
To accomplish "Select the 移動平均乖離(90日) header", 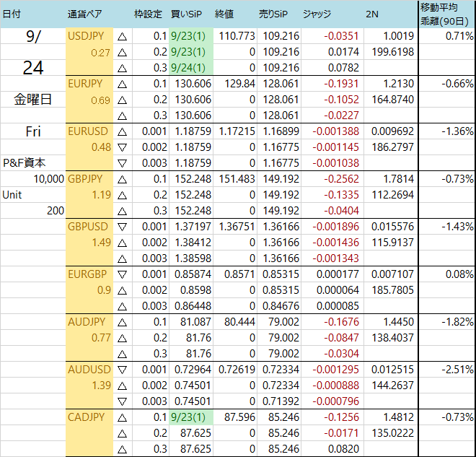I will click(x=444, y=14).
